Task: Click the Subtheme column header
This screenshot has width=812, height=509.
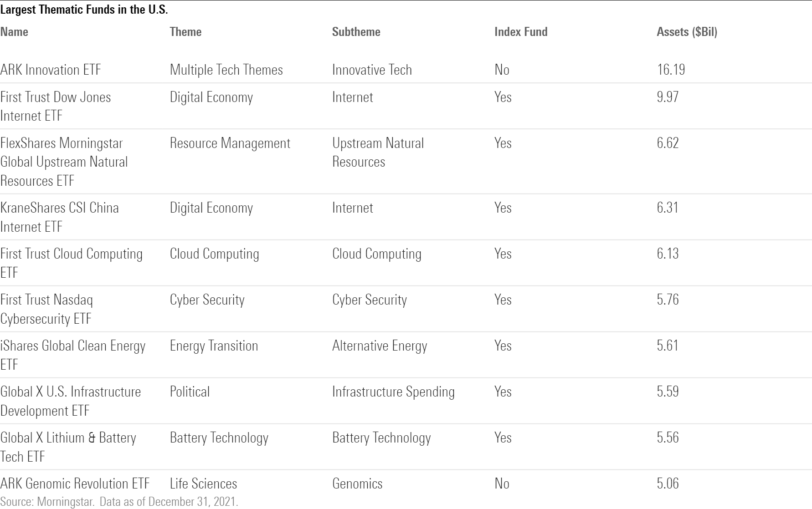Action: 356,32
